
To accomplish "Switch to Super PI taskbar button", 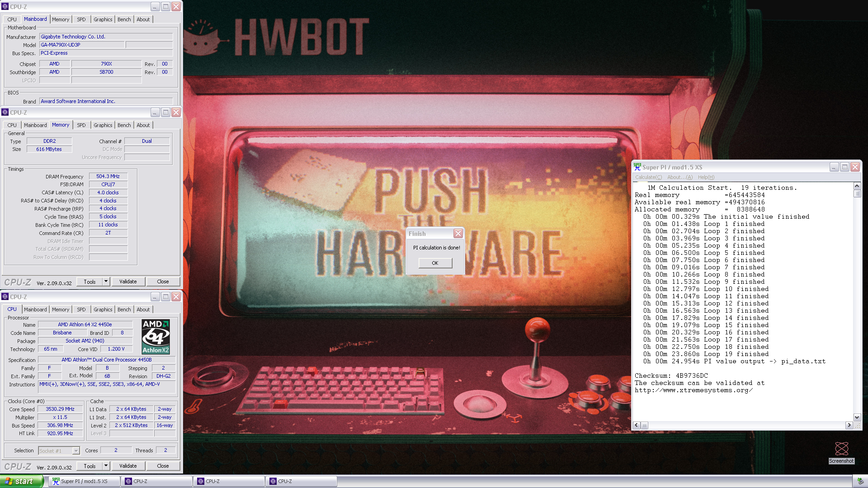I will pyautogui.click(x=84, y=481).
